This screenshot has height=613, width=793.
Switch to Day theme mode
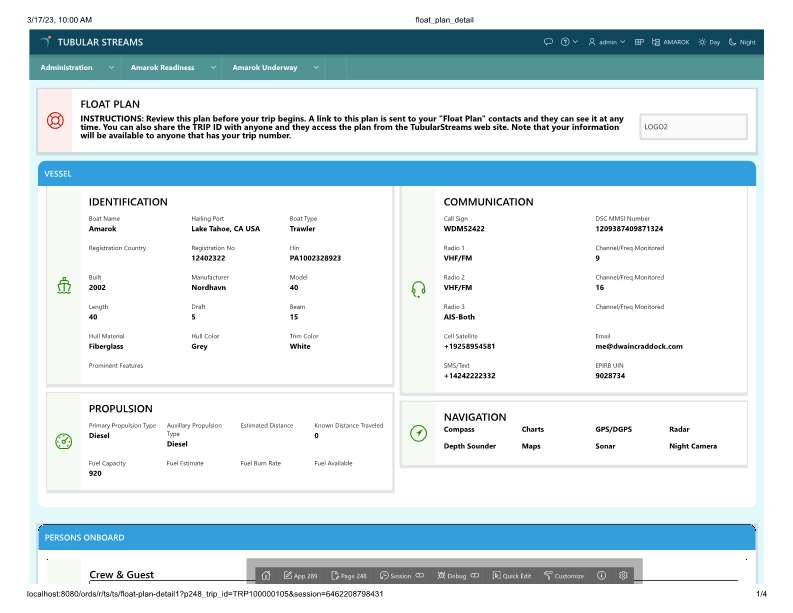(x=709, y=42)
